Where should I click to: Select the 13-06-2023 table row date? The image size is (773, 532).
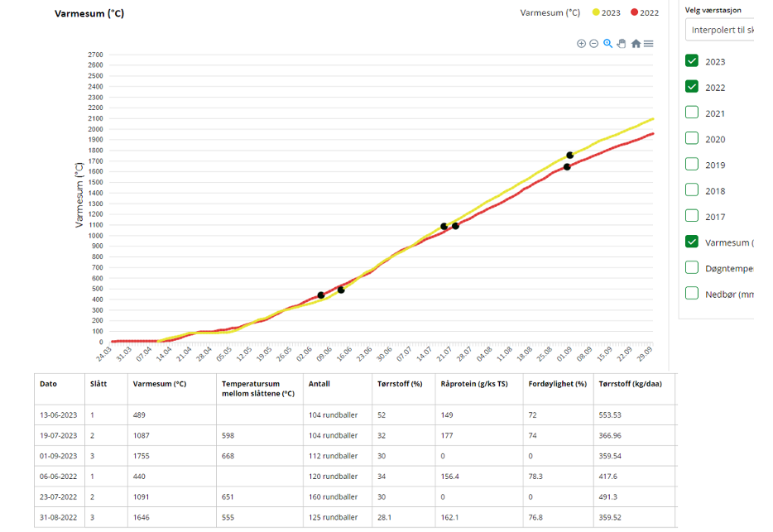[x=58, y=414]
